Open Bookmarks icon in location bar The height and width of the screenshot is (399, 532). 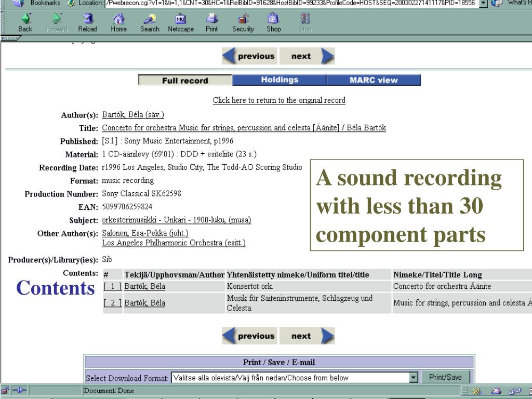pos(19,3)
